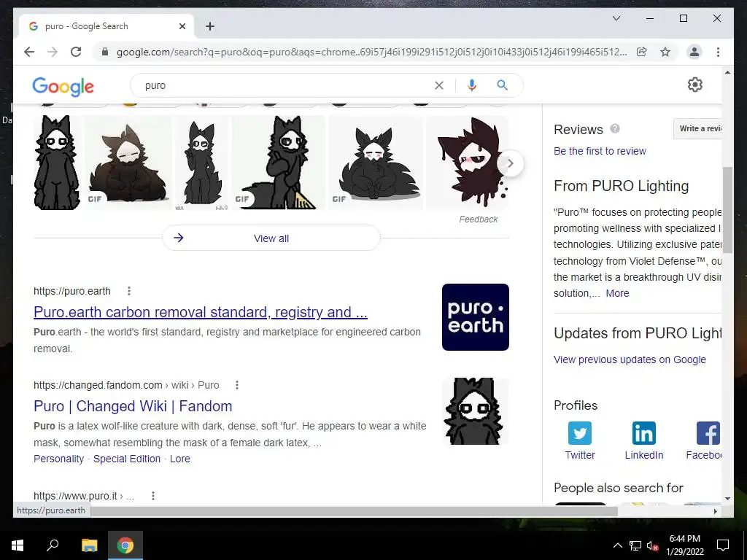Image resolution: width=747 pixels, height=560 pixels.
Task: Open options for changed.fandom.com result
Action: pyautogui.click(x=237, y=385)
